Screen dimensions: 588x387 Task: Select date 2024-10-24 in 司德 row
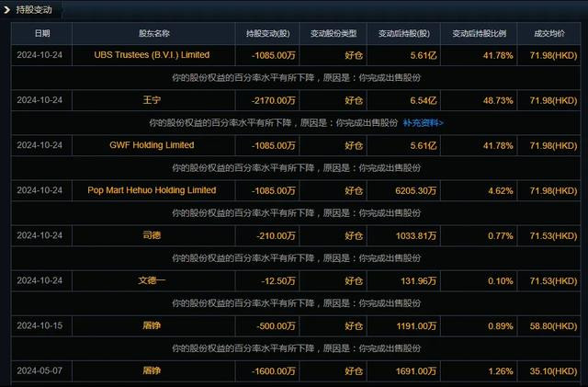(x=40, y=235)
